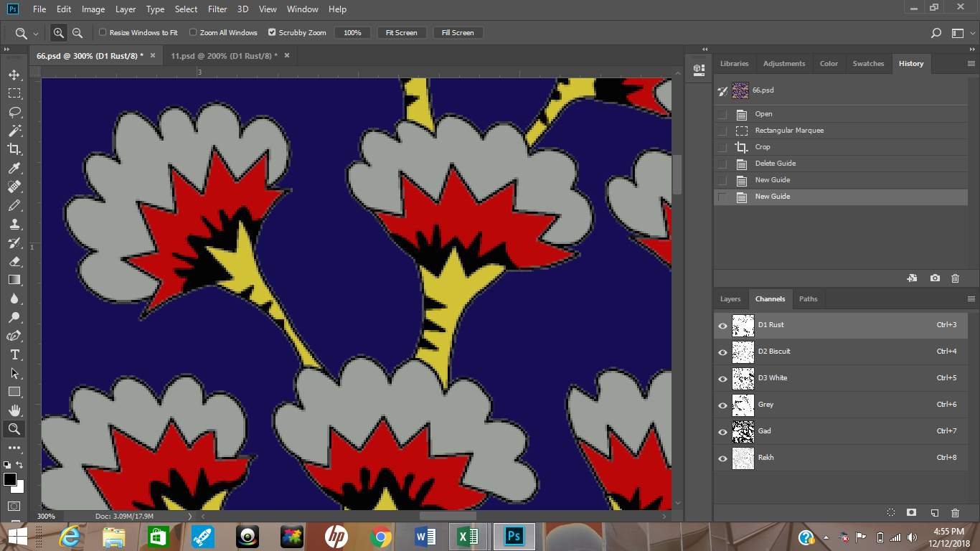Select the Path Selection tool
This screenshot has height=551, width=980.
point(14,373)
